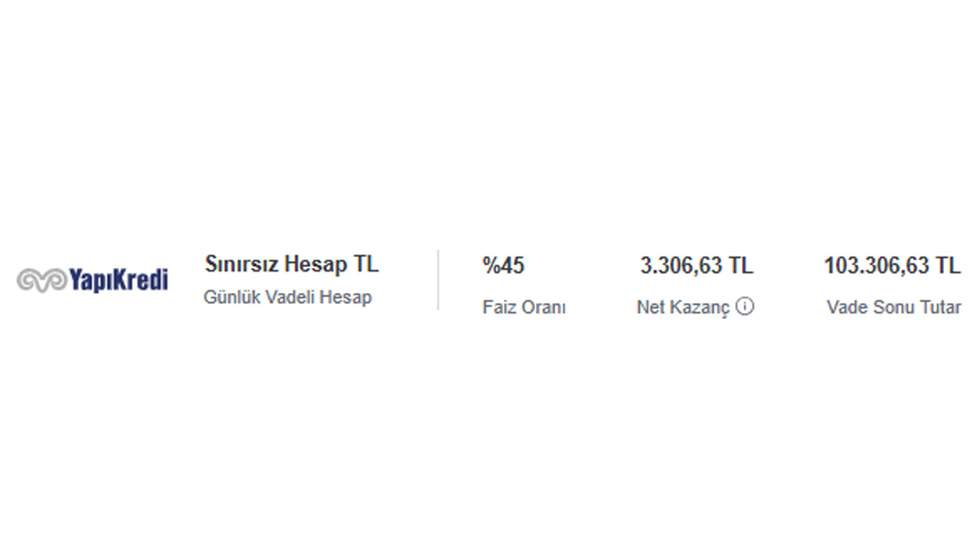Click the word Vadeli in the subtitle
The image size is (980, 551).
tap(290, 298)
